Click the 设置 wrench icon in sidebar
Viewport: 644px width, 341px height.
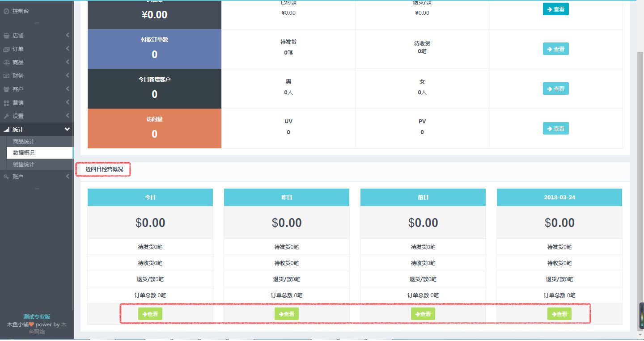(x=6, y=116)
